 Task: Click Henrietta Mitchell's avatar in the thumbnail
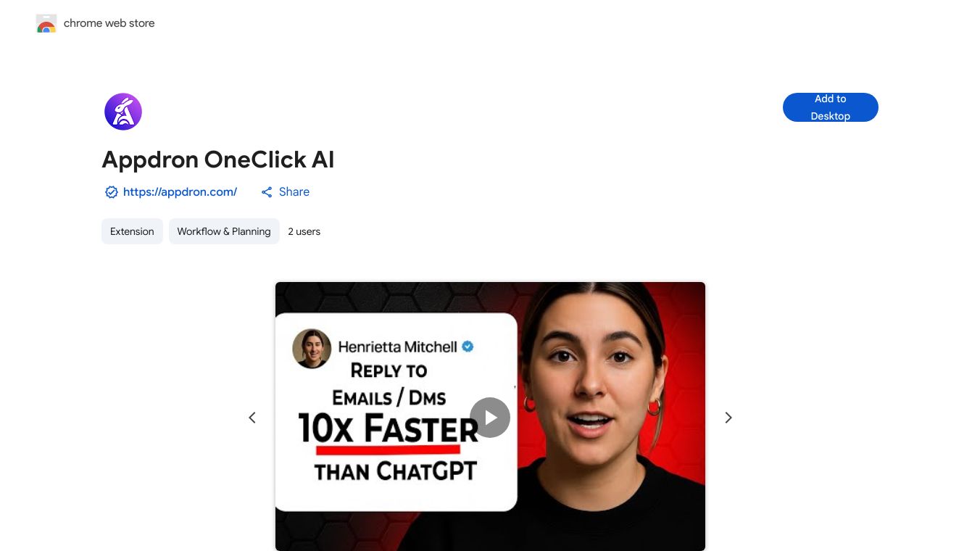pos(312,349)
